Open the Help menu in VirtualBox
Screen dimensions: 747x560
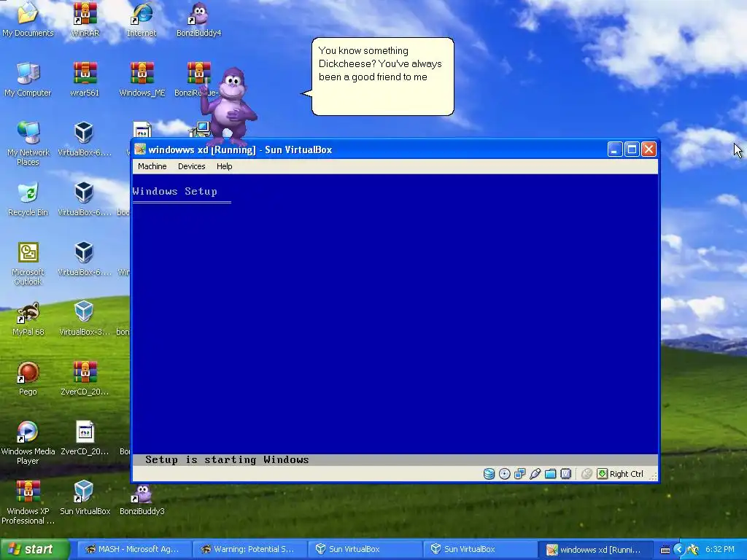click(x=225, y=166)
